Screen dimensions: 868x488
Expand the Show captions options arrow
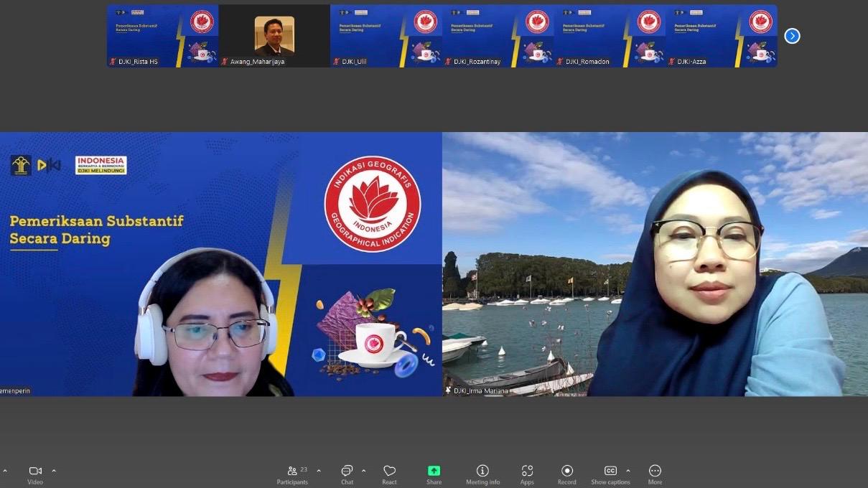pos(628,471)
